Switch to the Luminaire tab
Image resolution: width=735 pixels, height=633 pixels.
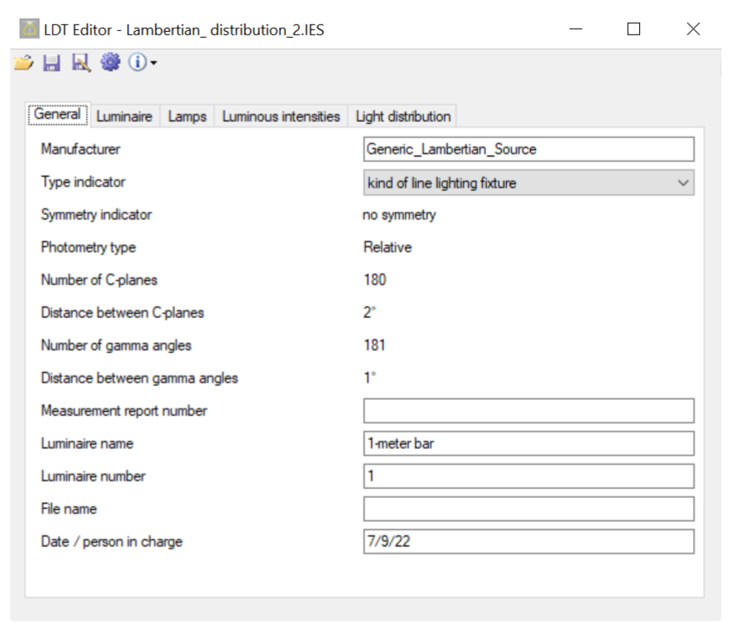coord(124,116)
